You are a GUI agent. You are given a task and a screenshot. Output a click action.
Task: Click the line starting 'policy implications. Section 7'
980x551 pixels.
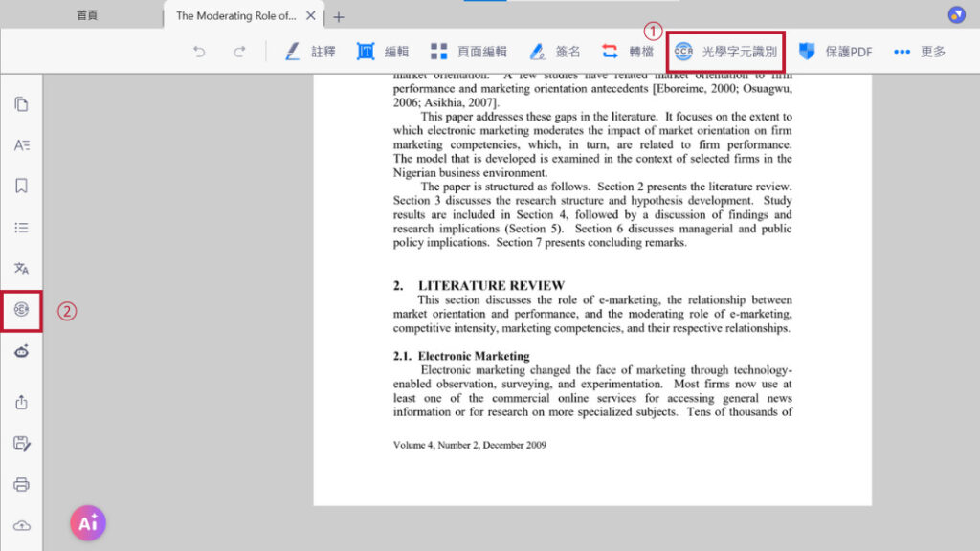click(x=540, y=242)
